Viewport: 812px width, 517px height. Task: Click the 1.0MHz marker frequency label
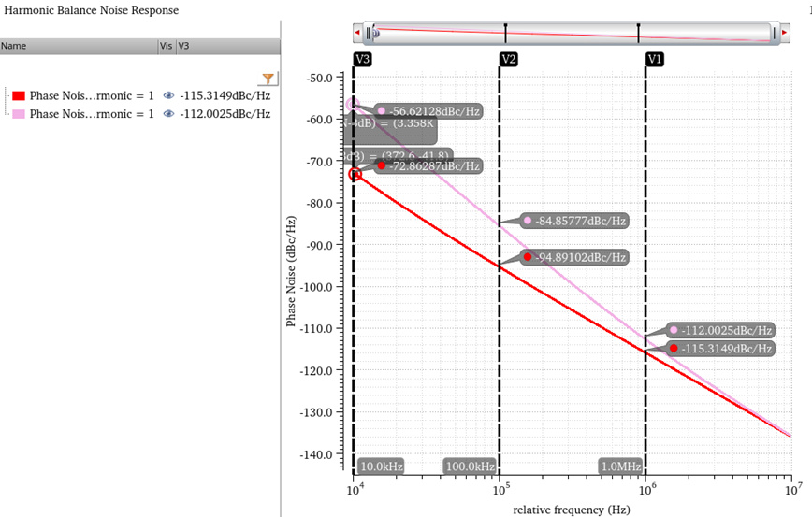point(620,466)
